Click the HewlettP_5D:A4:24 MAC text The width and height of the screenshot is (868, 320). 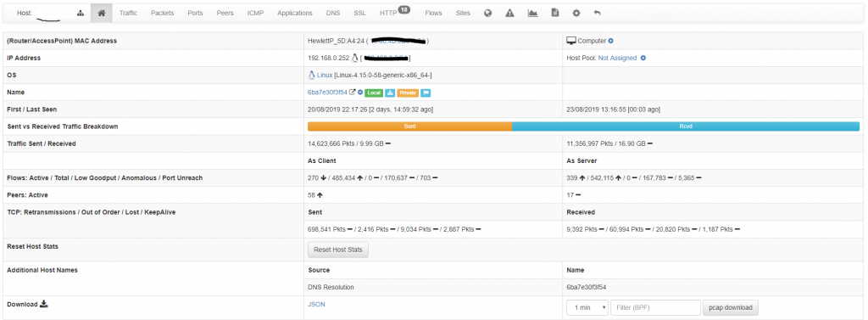tap(336, 41)
